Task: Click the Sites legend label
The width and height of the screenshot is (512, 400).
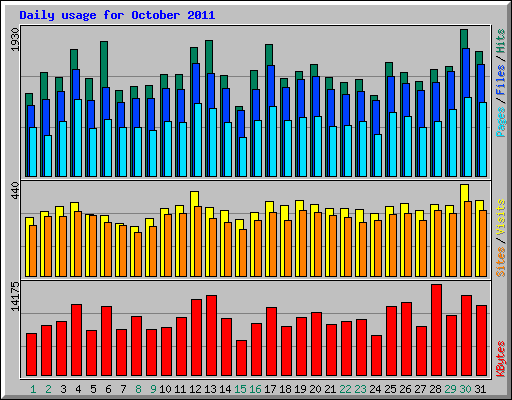Action: (500, 262)
